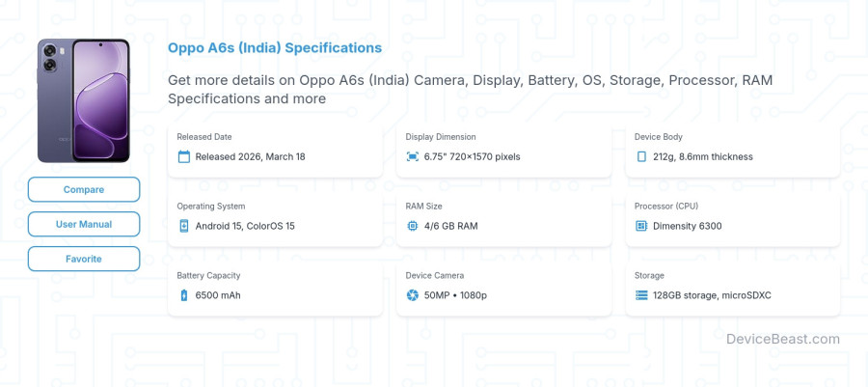Click the processor CPU icon

tap(641, 226)
